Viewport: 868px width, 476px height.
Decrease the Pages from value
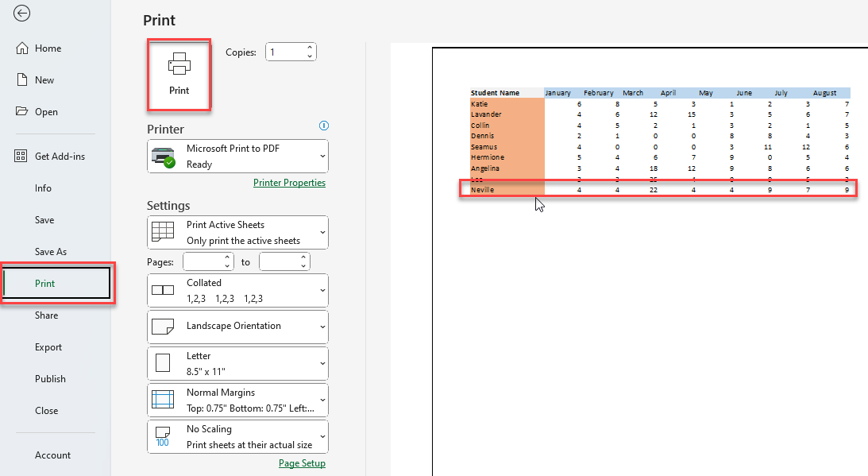(227, 266)
